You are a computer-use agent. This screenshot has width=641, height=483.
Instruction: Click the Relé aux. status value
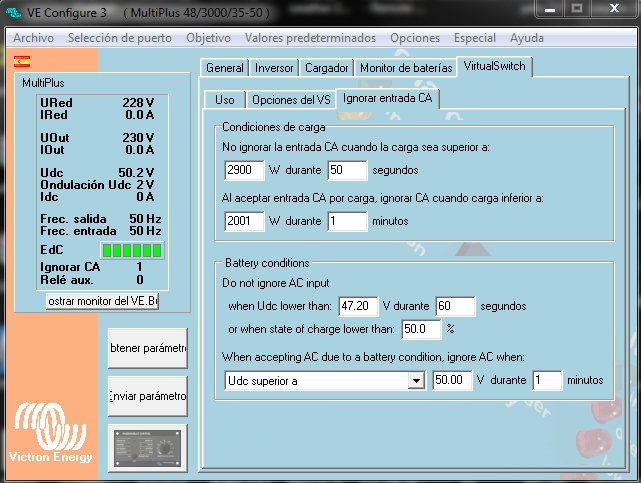[x=140, y=280]
